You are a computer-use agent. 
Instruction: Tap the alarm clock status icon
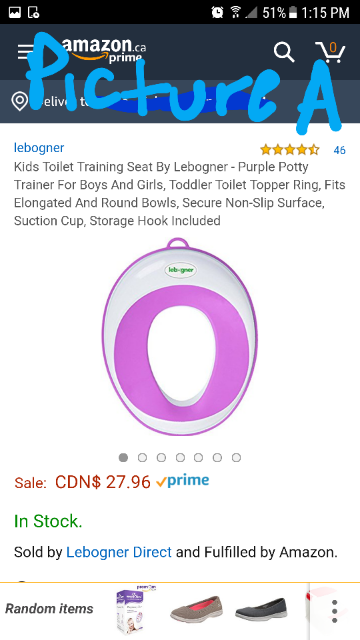(218, 12)
